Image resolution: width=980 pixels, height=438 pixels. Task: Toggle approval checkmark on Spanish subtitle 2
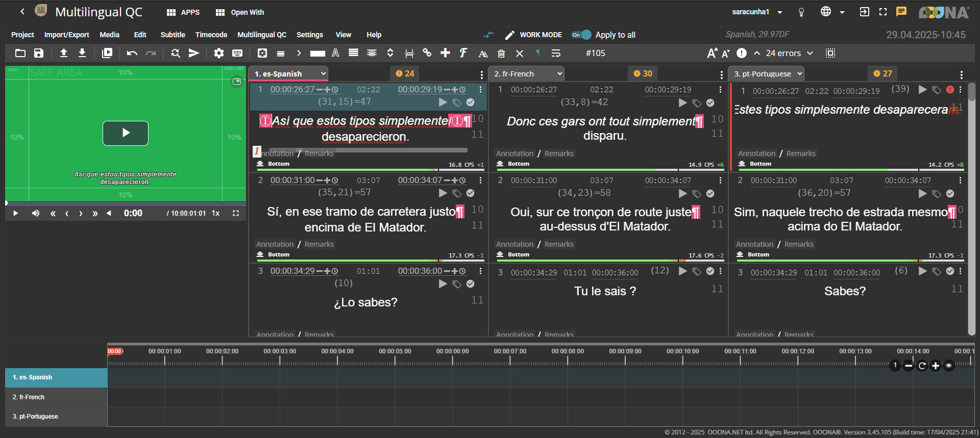click(x=470, y=193)
